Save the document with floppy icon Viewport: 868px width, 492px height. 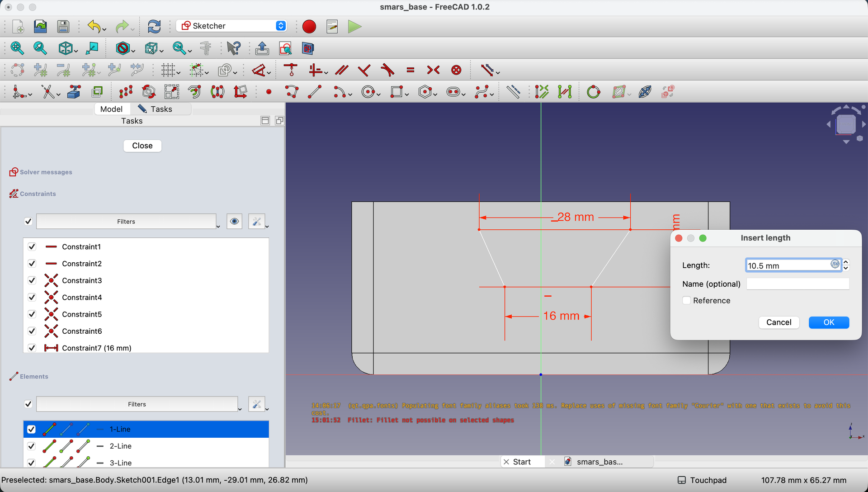(x=63, y=27)
